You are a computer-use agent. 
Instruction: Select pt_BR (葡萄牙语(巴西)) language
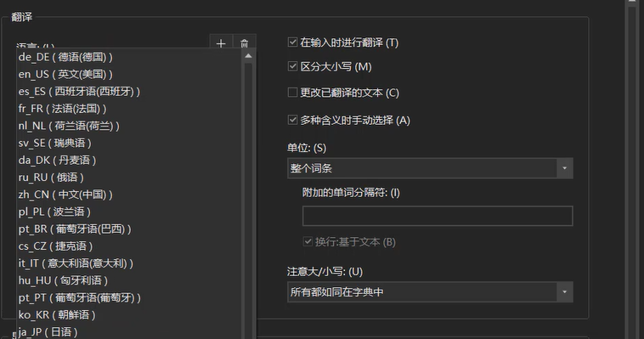pos(129,229)
